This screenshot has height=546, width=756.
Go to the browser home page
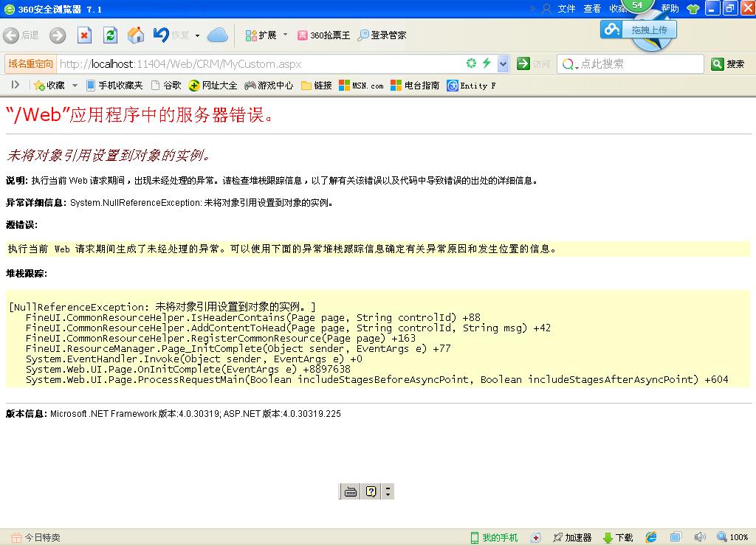(x=136, y=35)
